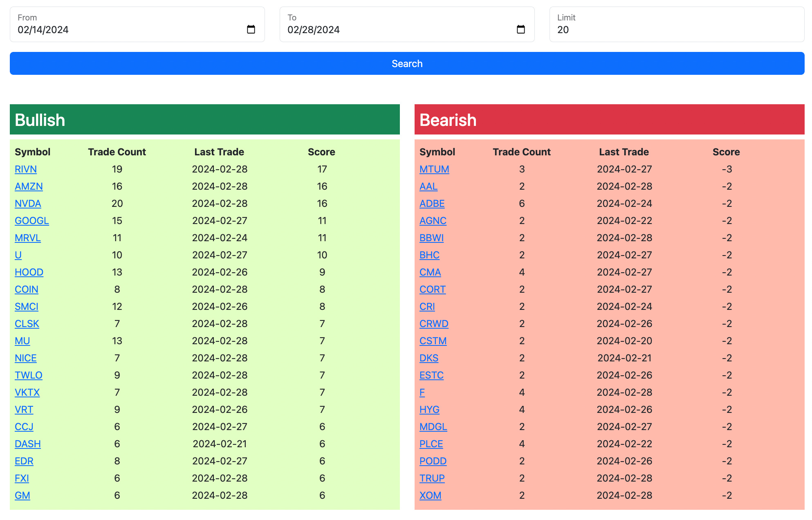This screenshot has width=812, height=520.
Task: Open the MDGL symbol link
Action: pyautogui.click(x=433, y=427)
